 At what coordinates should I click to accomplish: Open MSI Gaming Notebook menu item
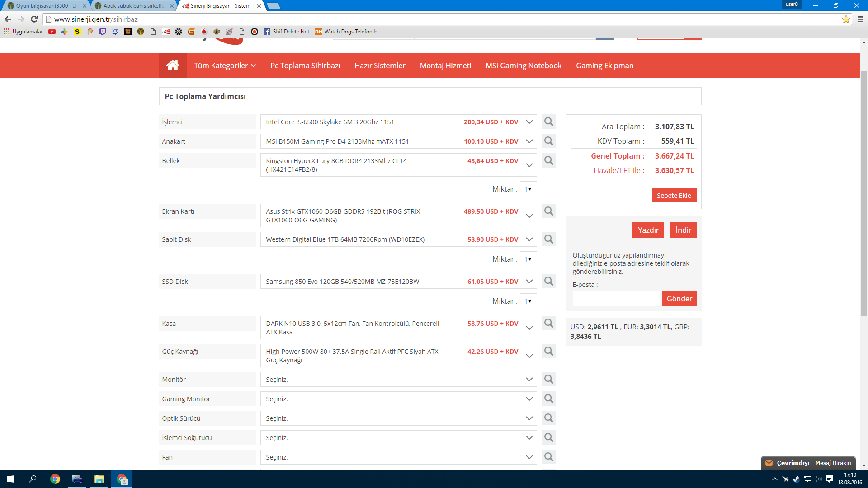coord(524,66)
